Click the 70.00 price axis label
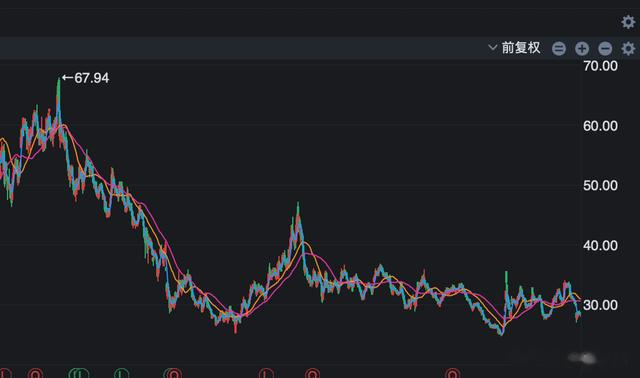 [x=600, y=66]
